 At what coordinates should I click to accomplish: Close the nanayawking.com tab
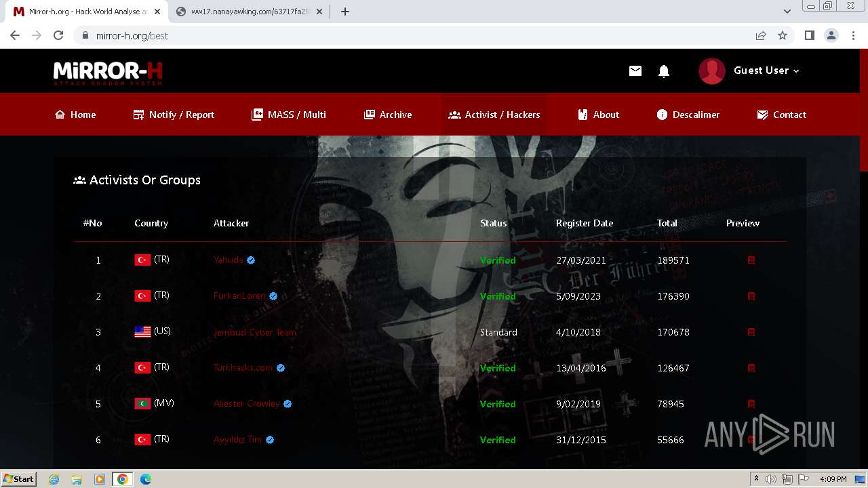tap(319, 12)
